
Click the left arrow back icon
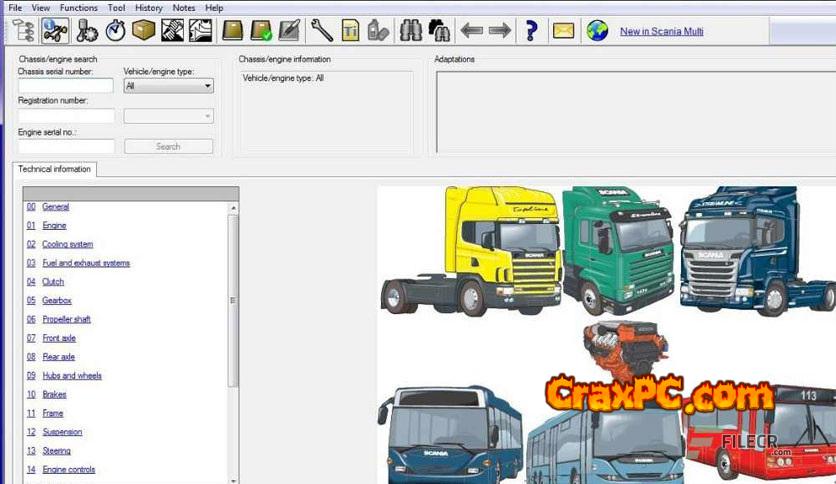[x=472, y=31]
